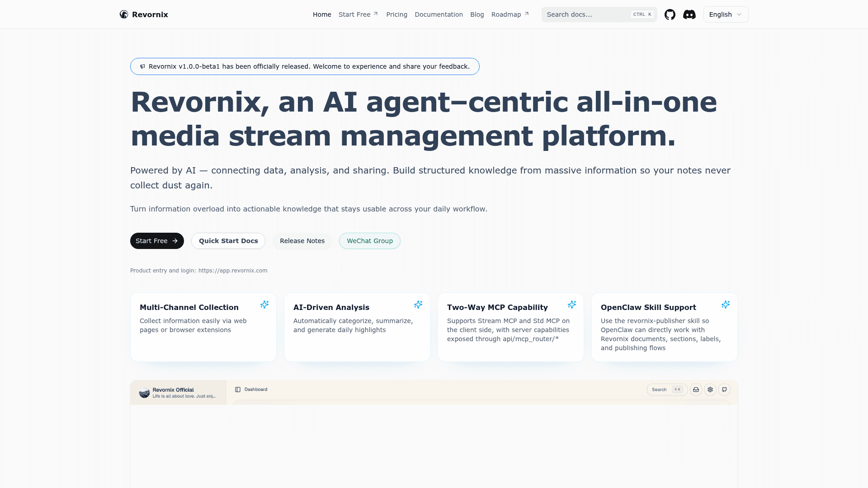
Task: Open Quick Start Docs
Action: pos(228,241)
